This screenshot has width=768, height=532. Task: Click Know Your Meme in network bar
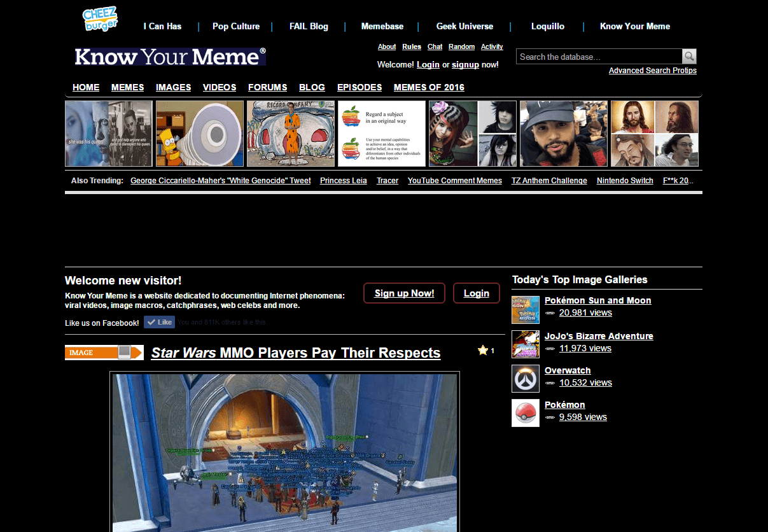(635, 26)
